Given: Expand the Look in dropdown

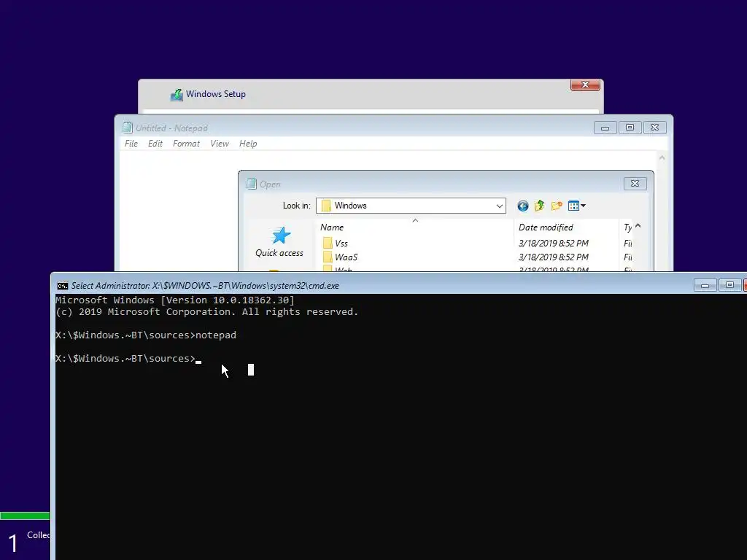Looking at the screenshot, I should click(499, 206).
